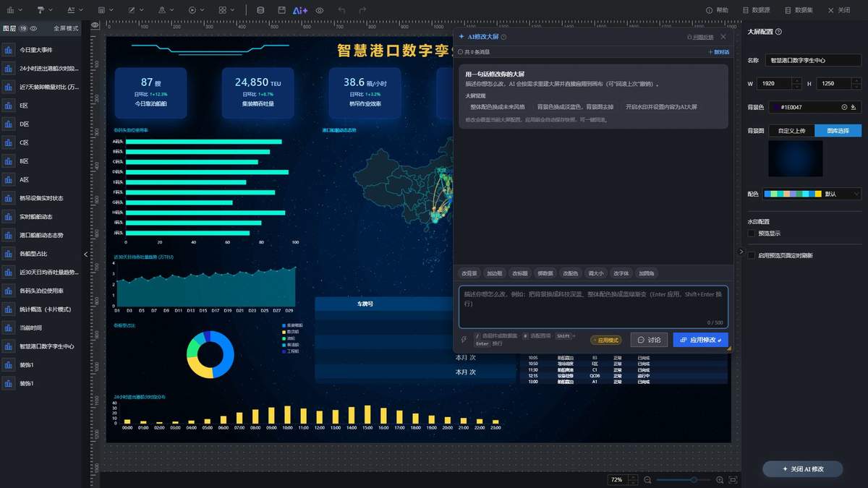
Task: Open the 配色 color scheme dropdown
Action: click(x=812, y=194)
